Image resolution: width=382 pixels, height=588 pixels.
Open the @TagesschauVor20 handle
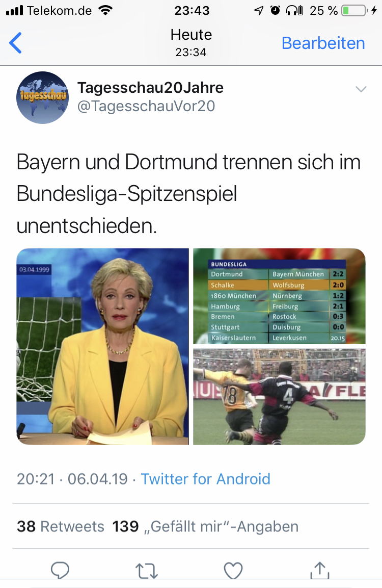point(146,106)
